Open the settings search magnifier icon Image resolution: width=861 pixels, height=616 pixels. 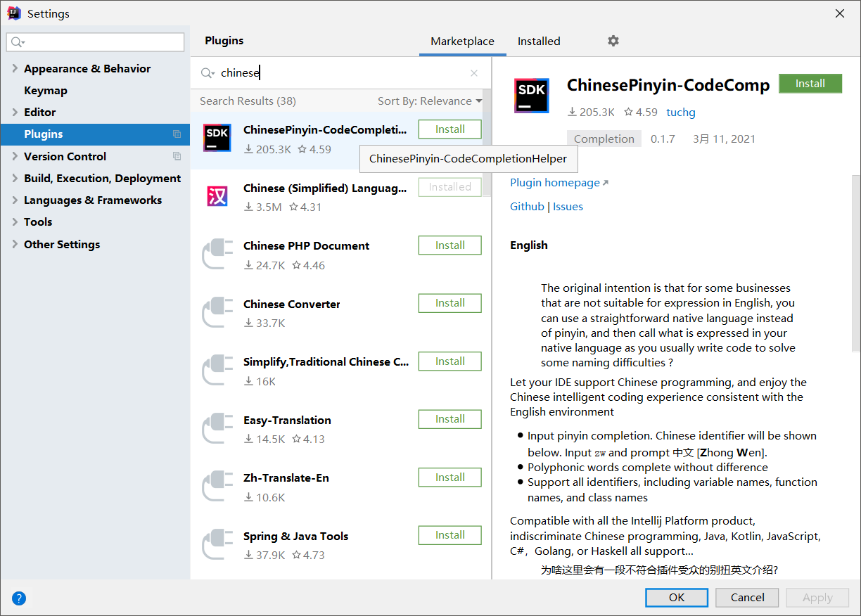(x=18, y=43)
